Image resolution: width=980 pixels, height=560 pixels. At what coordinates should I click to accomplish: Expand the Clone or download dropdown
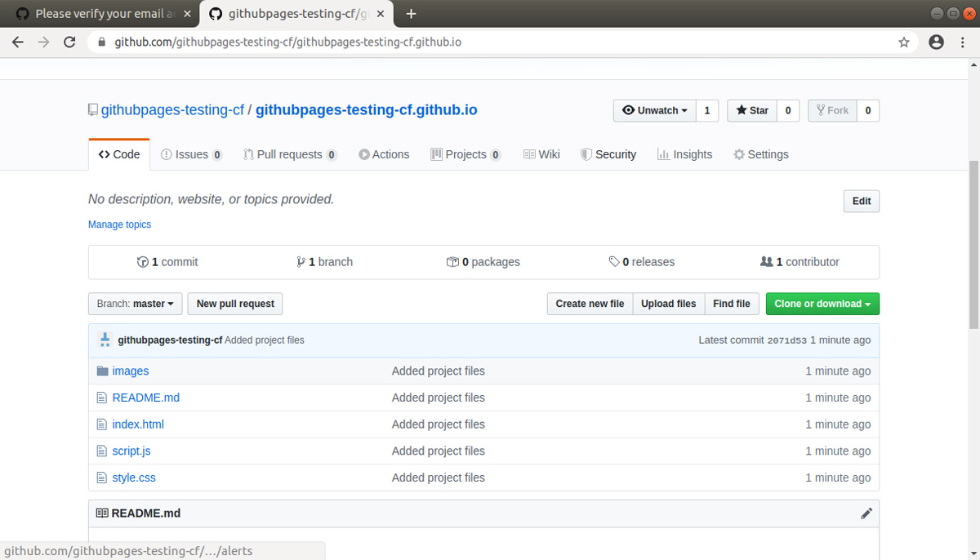pos(822,304)
